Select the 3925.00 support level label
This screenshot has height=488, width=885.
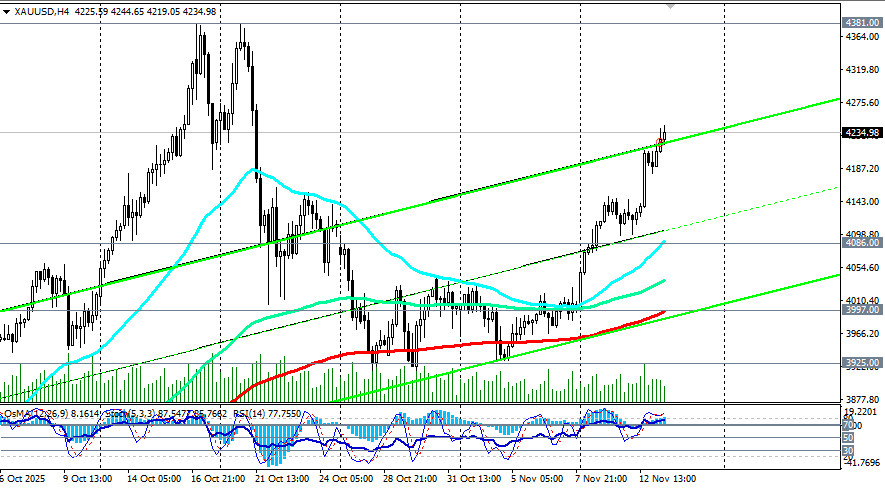tap(862, 363)
